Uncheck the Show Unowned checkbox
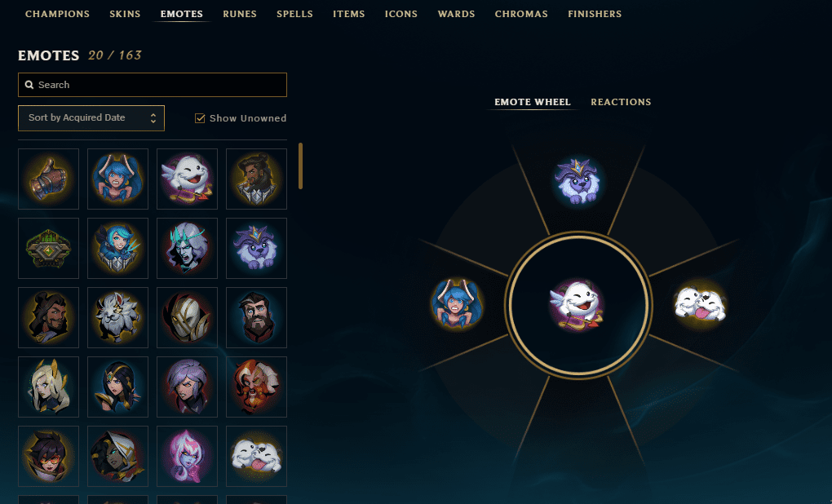 coord(200,118)
